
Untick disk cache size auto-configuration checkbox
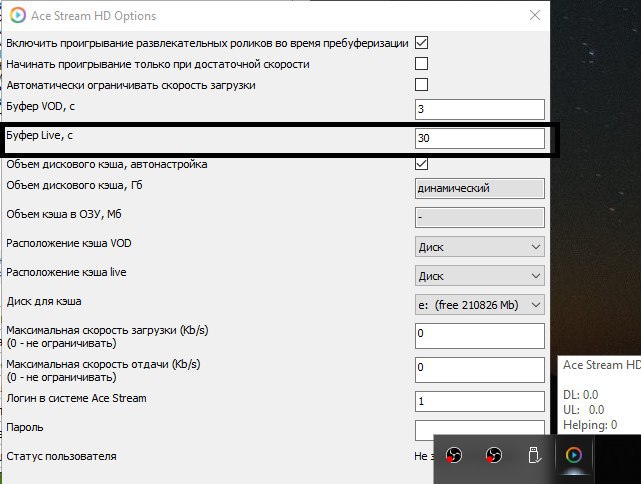tap(421, 164)
